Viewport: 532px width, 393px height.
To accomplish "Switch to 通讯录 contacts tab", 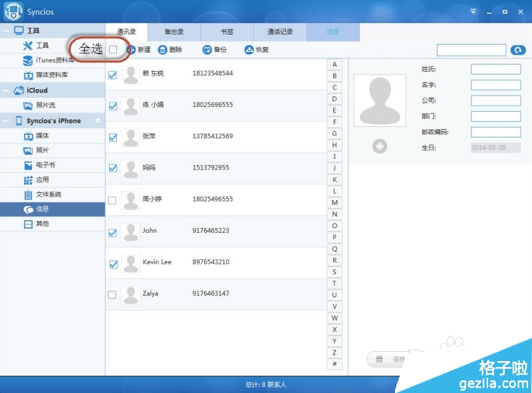I will [x=126, y=32].
